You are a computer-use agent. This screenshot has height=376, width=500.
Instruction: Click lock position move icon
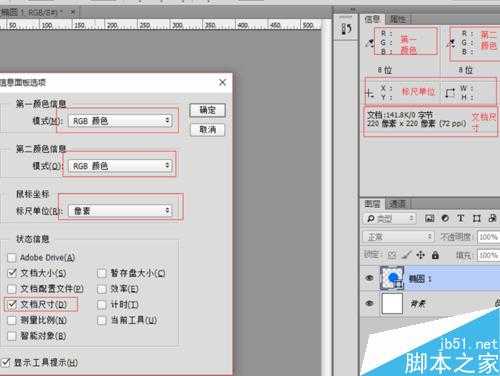coord(421,255)
